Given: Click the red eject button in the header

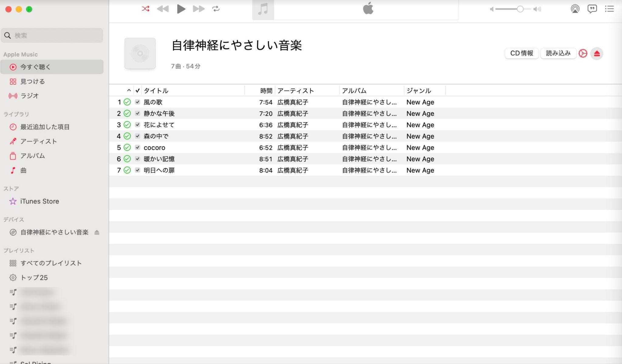Looking at the screenshot, I should click(597, 54).
